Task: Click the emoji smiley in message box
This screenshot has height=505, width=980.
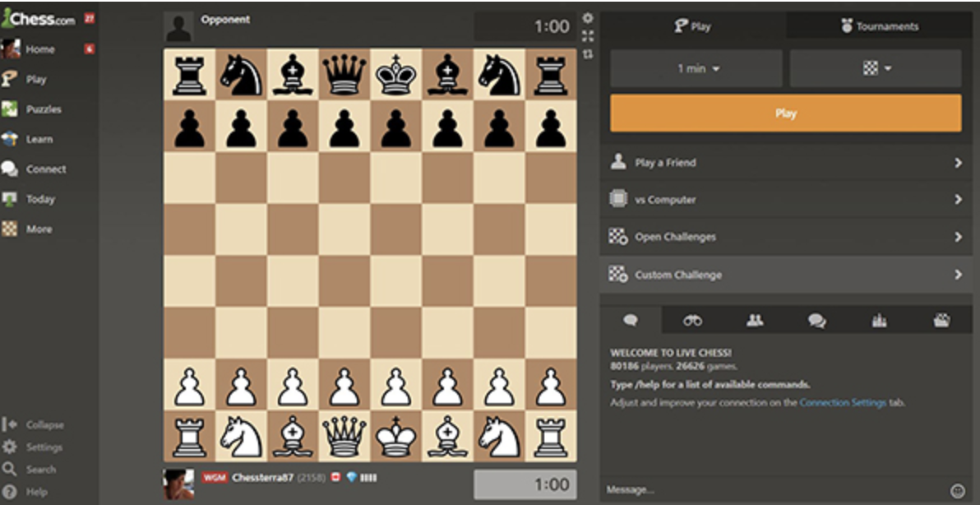Action: click(957, 490)
